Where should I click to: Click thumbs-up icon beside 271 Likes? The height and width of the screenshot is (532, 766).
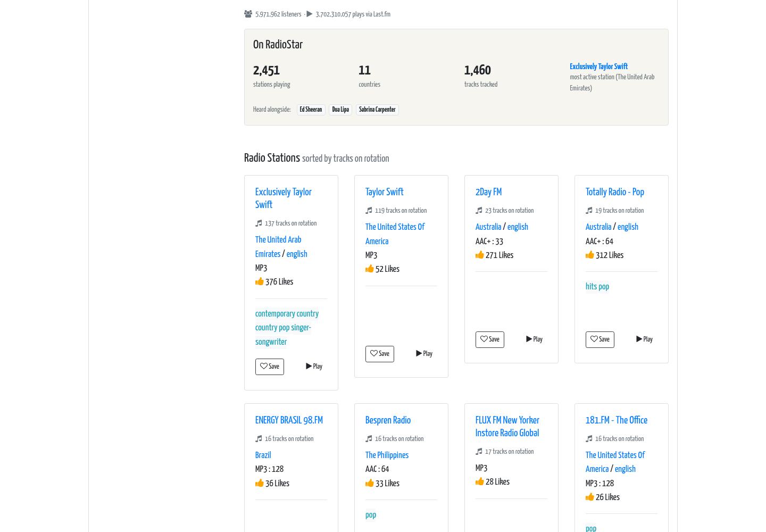pyautogui.click(x=480, y=255)
